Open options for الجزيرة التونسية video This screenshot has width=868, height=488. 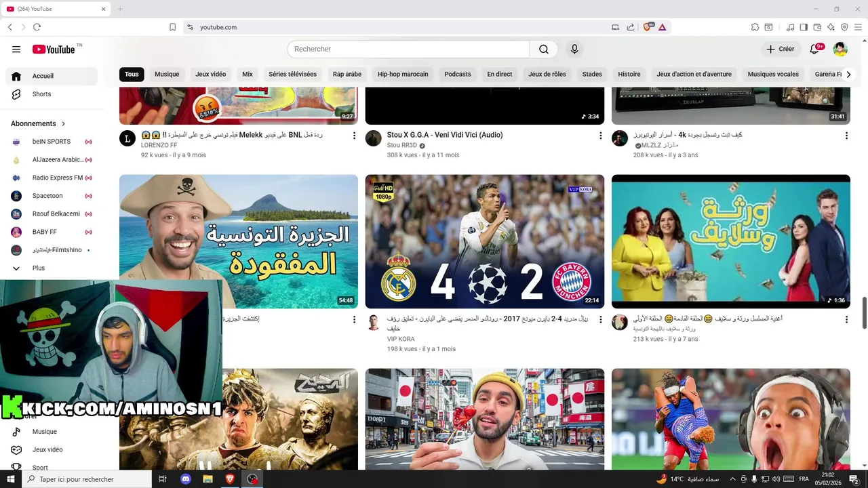point(354,319)
